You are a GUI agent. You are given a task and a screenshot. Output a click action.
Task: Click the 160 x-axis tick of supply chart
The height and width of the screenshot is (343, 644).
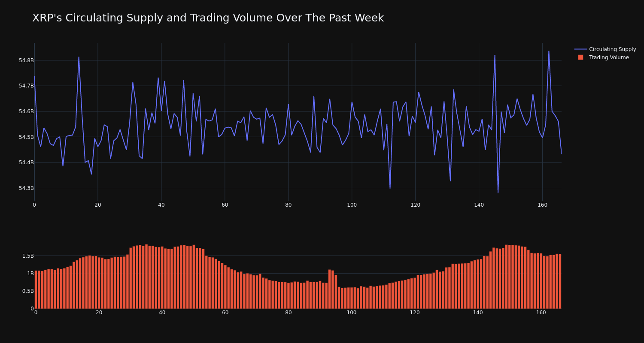[x=543, y=205]
